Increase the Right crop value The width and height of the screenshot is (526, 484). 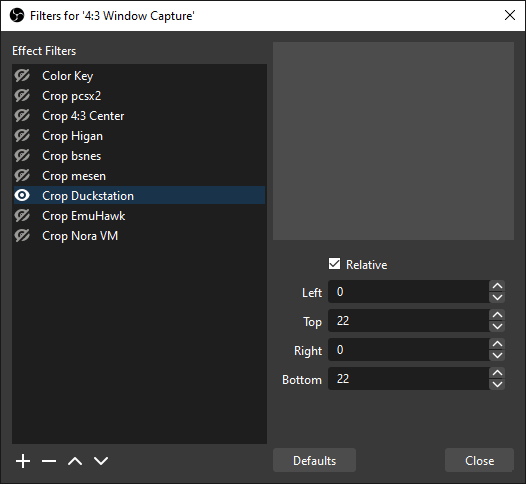(x=497, y=344)
